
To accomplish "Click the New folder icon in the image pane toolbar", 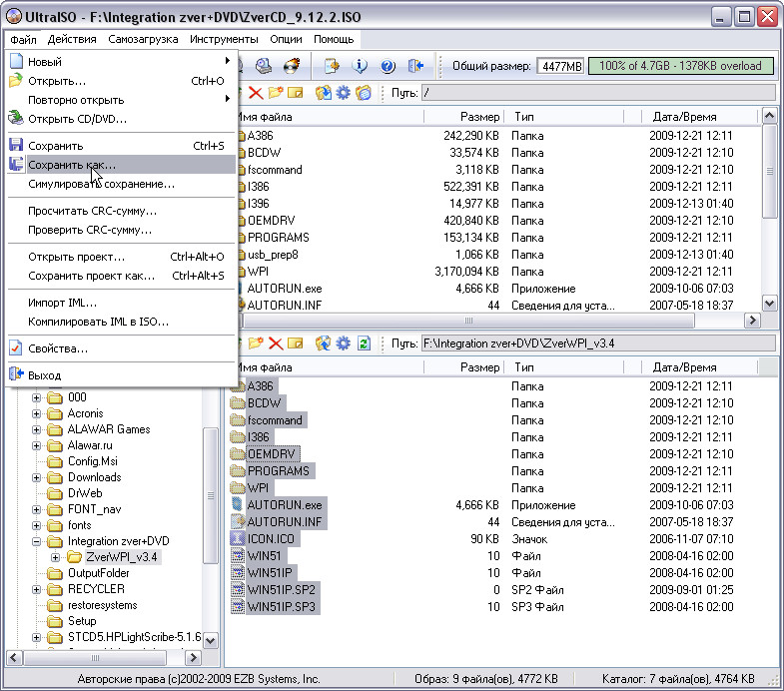I will 276,93.
